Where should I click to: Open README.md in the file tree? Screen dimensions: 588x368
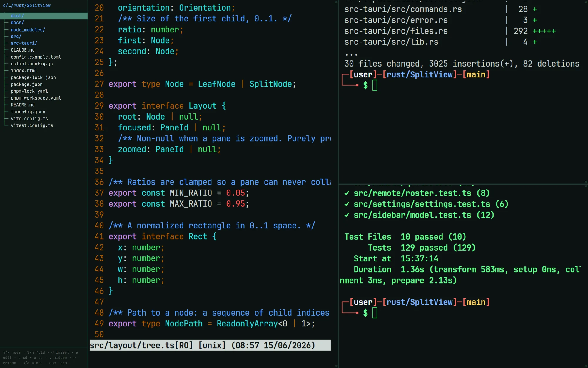tap(23, 105)
